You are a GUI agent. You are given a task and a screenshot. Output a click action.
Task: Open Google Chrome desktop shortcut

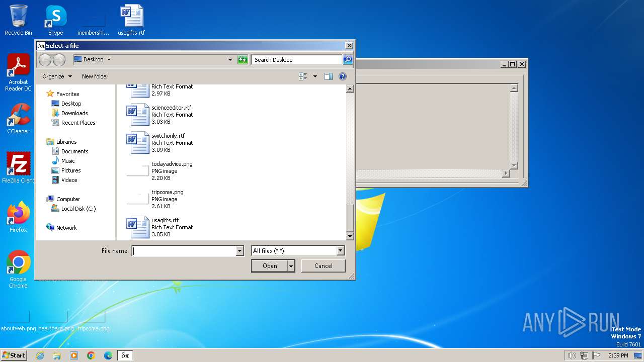pyautogui.click(x=18, y=269)
